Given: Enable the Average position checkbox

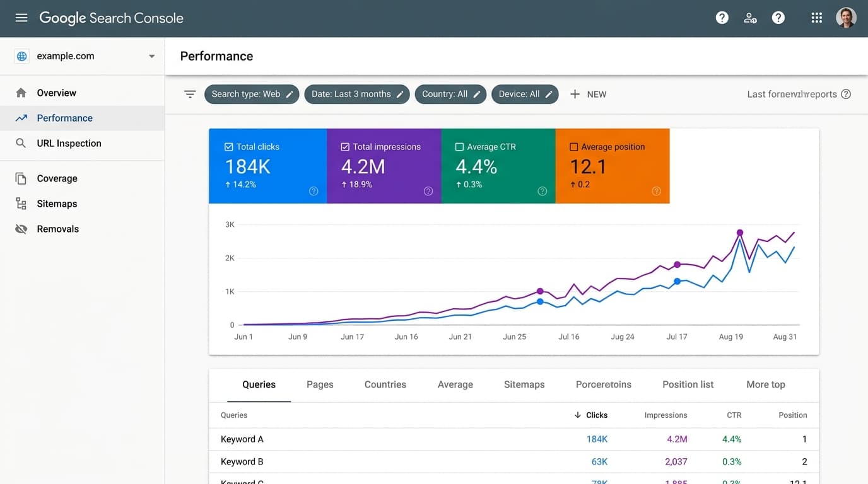Looking at the screenshot, I should click(x=573, y=147).
